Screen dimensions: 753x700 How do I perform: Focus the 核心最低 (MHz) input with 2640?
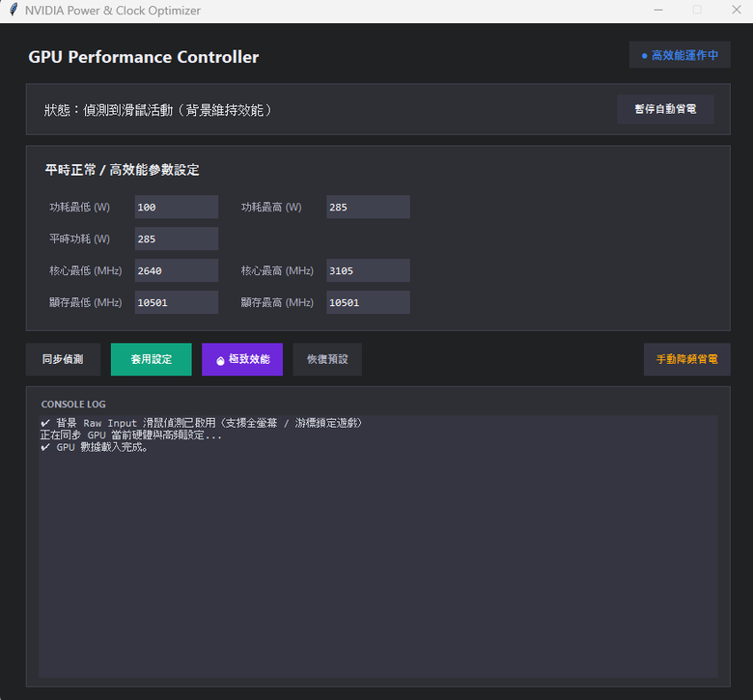[177, 270]
